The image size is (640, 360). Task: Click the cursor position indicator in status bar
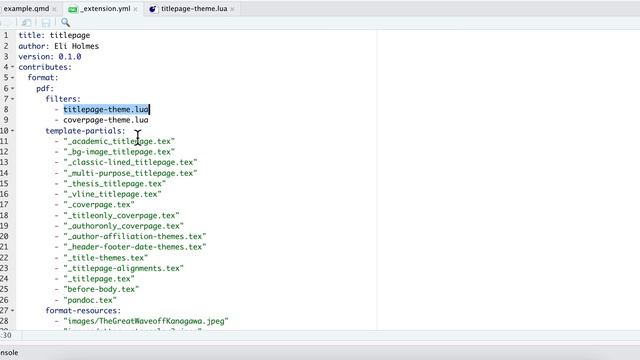(x=6, y=336)
